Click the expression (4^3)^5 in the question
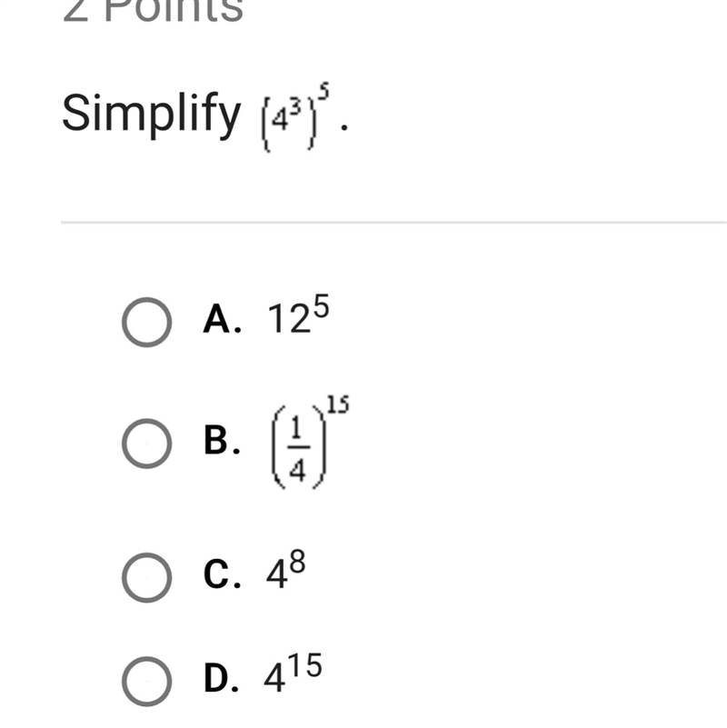Screen dimensions: 727x728 click(x=295, y=117)
